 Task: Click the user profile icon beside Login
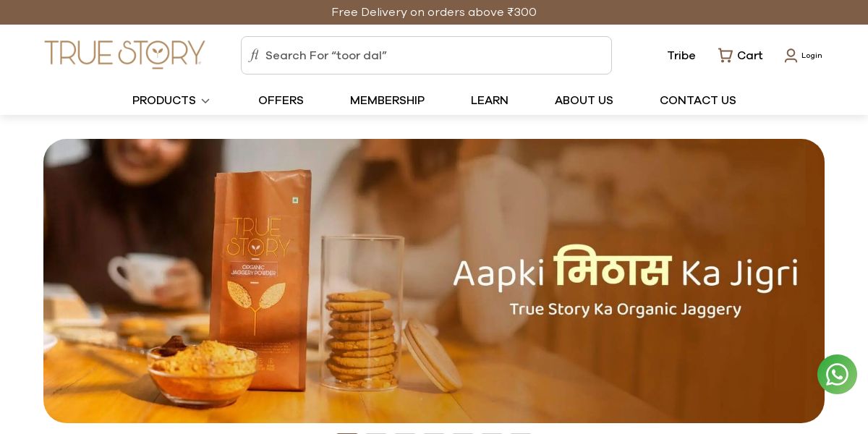coord(791,56)
